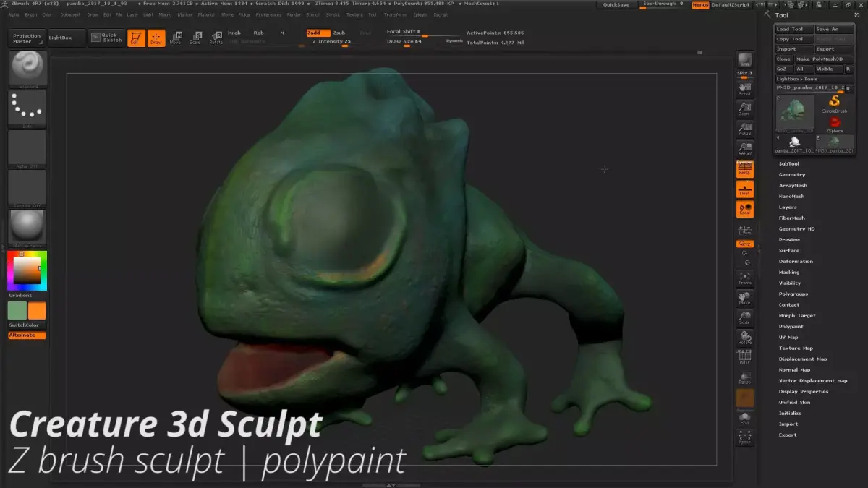Toggle Solo mode

pyautogui.click(x=744, y=417)
